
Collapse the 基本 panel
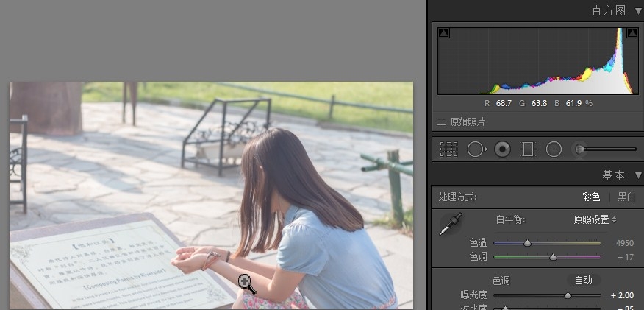tap(637, 175)
